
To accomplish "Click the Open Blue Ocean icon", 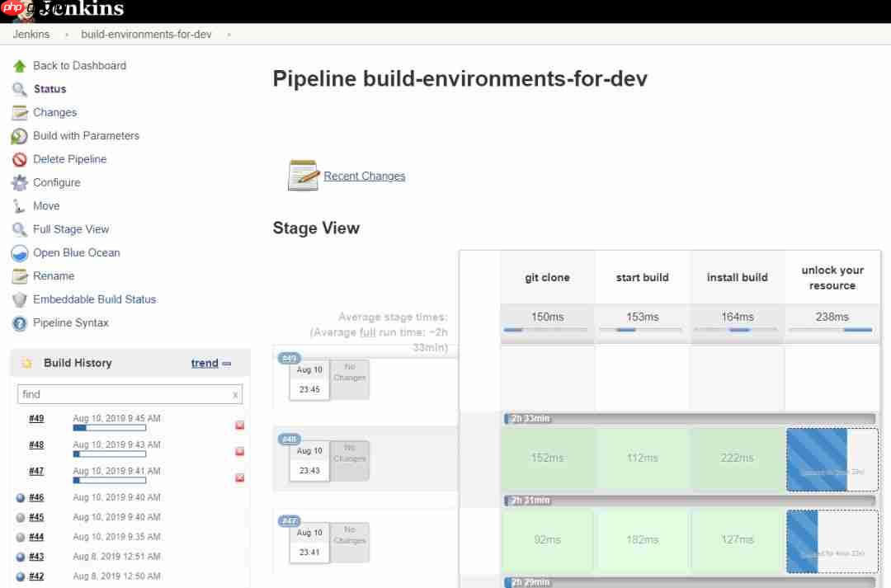I will (20, 253).
